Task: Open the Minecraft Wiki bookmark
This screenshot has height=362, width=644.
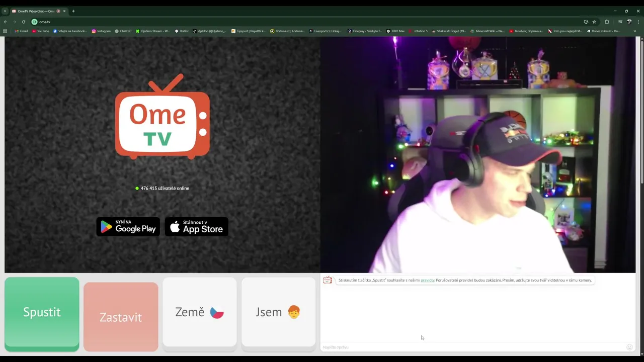Action: click(488, 31)
